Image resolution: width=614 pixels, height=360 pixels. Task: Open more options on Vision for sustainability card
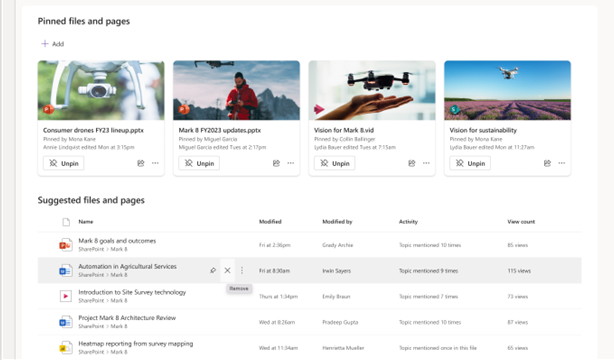[x=562, y=163]
